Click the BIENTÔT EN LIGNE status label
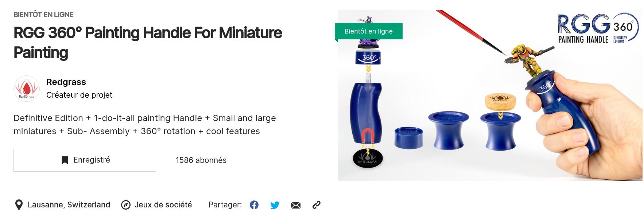 [x=43, y=15]
